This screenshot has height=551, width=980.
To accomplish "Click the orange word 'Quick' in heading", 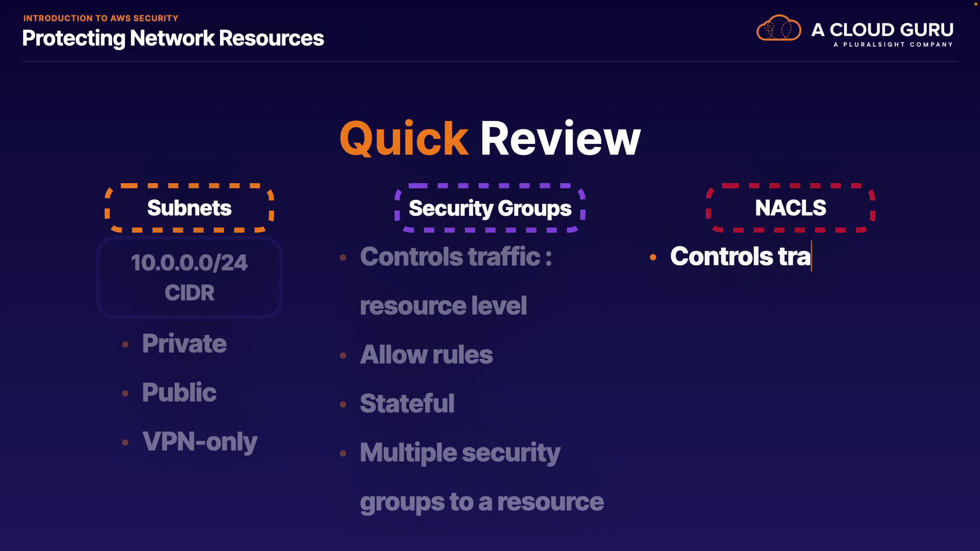I will [404, 139].
